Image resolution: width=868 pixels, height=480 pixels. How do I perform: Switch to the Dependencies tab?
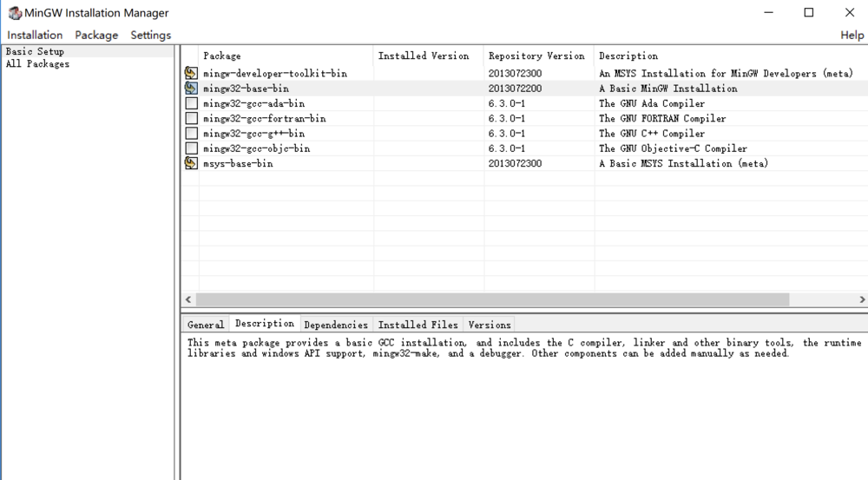[x=336, y=325]
